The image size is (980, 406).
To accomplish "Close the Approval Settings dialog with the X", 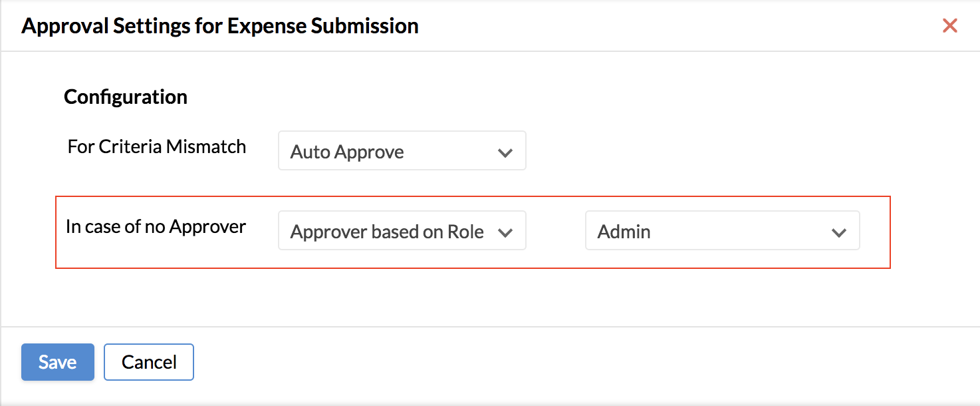I will click(949, 26).
